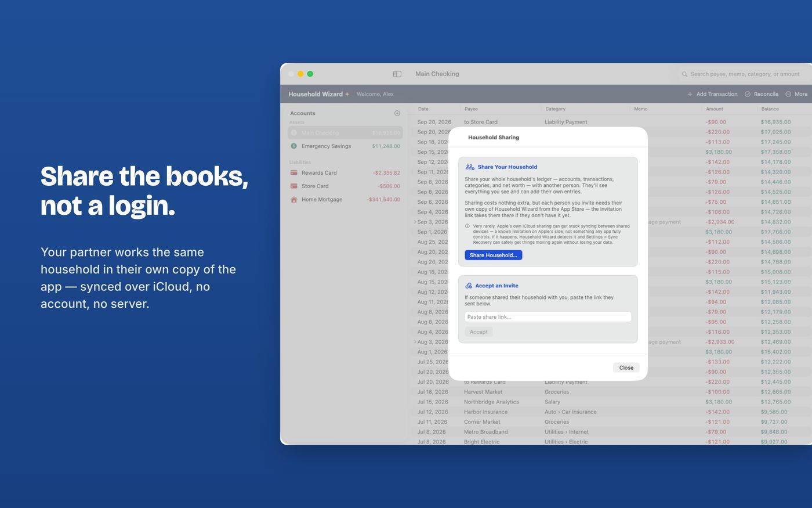
Task: Sort by the Balance column header
Action: [770, 109]
